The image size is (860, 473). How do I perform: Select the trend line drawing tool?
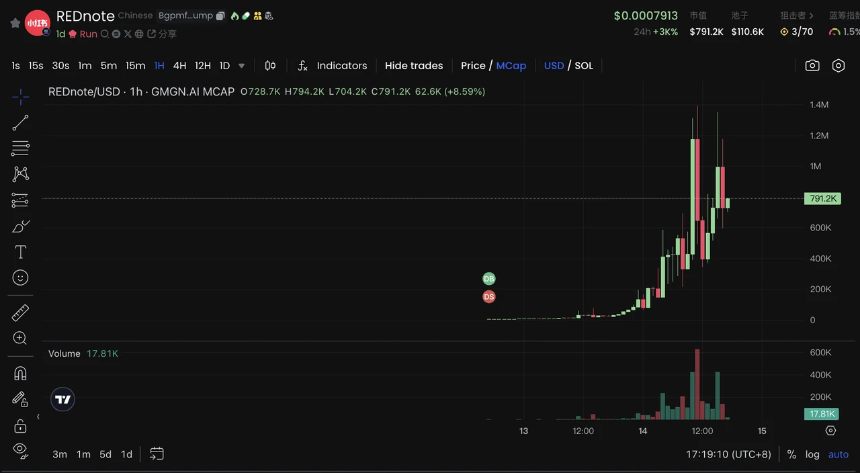coord(20,122)
